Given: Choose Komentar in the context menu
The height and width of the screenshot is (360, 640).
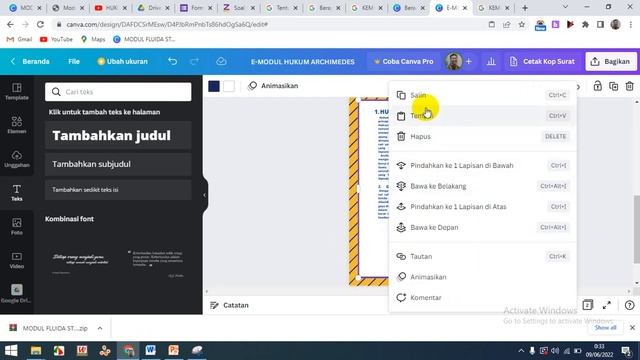Looking at the screenshot, I should click(483, 298).
